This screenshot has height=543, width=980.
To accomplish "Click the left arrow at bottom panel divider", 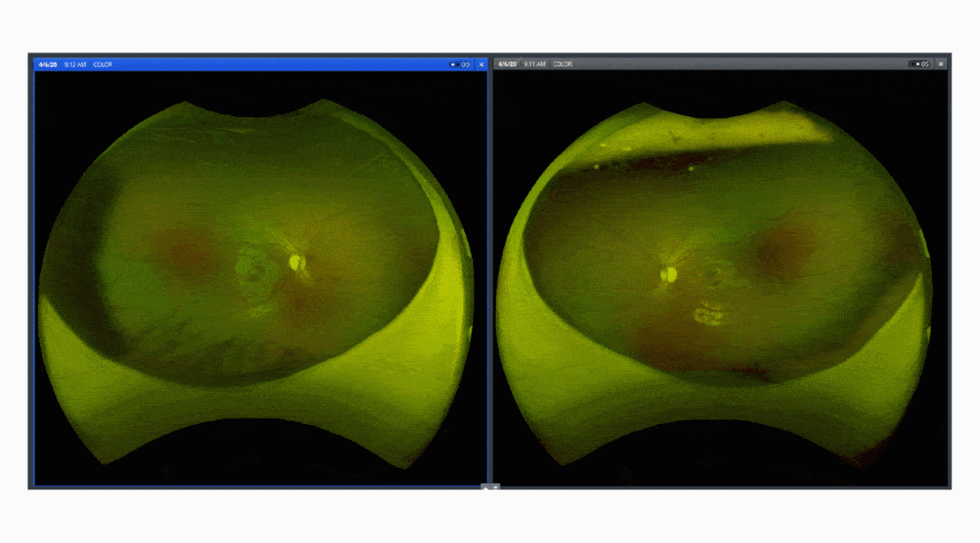I will pyautogui.click(x=486, y=488).
